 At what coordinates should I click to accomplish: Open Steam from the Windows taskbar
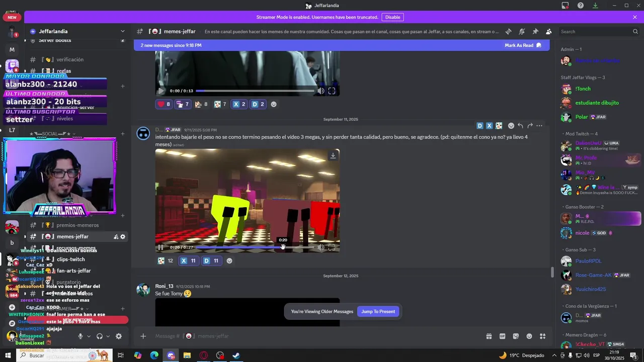click(x=236, y=355)
